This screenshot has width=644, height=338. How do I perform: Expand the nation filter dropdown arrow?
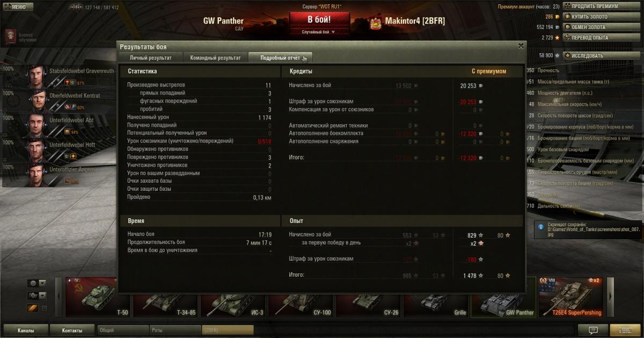tap(42, 283)
